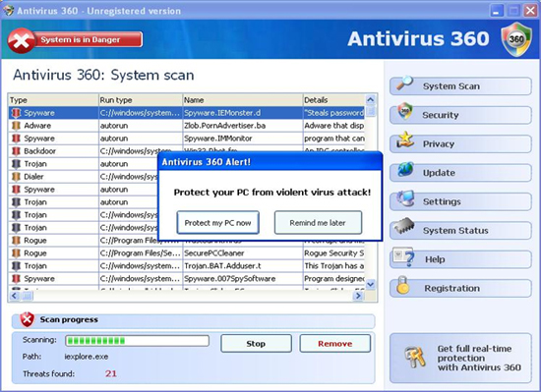Image resolution: width=541 pixels, height=392 pixels.
Task: Close the Antivirus 360 window
Action: pos(530,11)
